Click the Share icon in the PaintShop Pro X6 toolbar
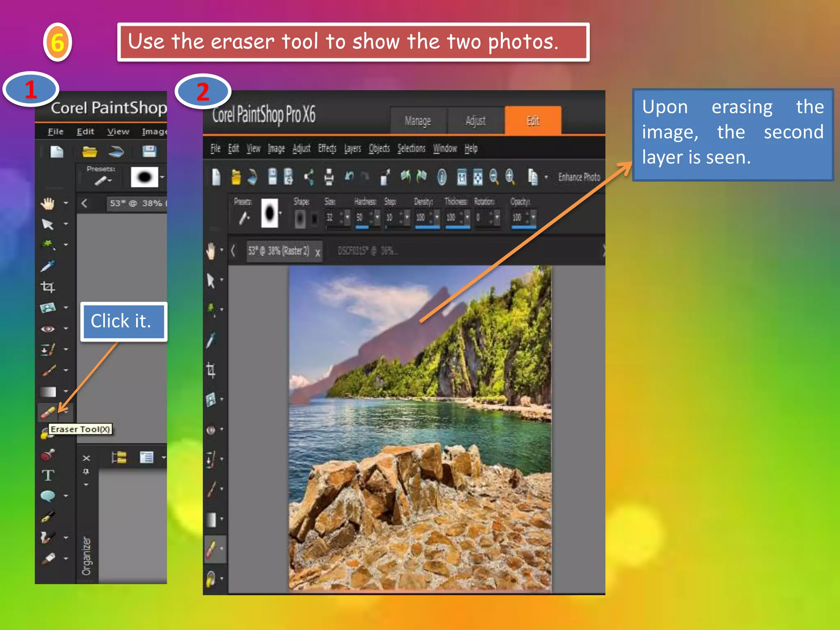The width and height of the screenshot is (840, 630). tap(309, 177)
